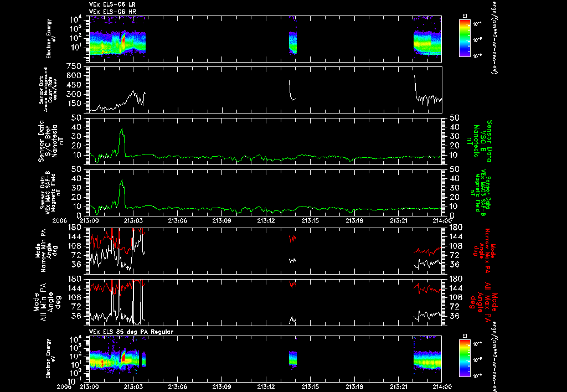Click the 'Mode Narrow Min PA Angle' label
Image resolution: width=567 pixels, height=392 pixels.
(46, 250)
